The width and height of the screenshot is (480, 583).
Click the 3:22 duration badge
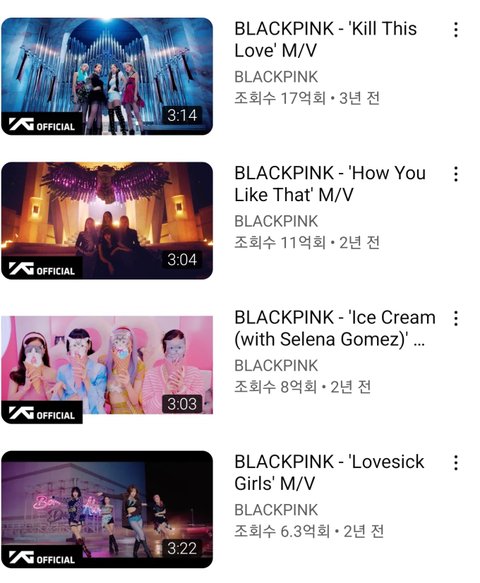tap(182, 548)
